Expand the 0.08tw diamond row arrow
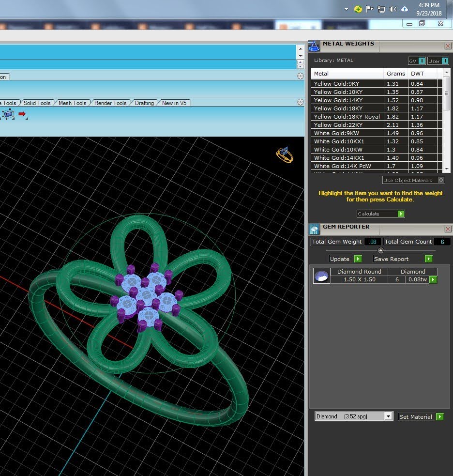This screenshot has width=453, height=476. tap(433, 279)
